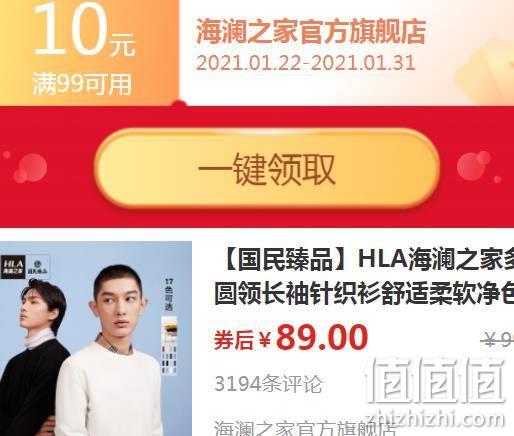Tap the 满99可用 coupon condition text
This screenshot has width=514, height=436.
82,85
